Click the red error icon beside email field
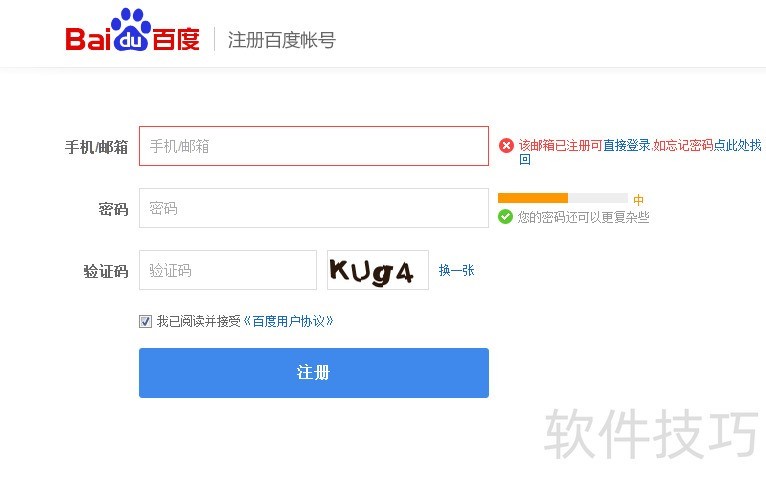Viewport: 766px width, 491px height. pyautogui.click(x=506, y=146)
